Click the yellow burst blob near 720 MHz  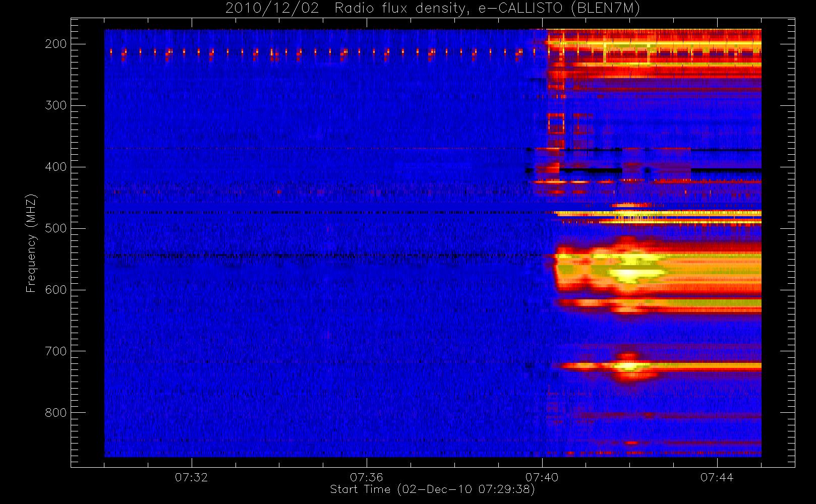tap(629, 366)
